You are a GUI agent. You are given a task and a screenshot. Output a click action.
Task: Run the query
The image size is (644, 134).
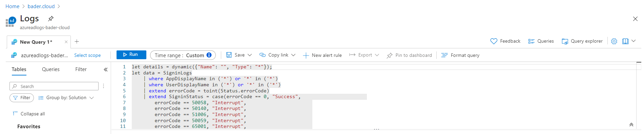click(131, 55)
